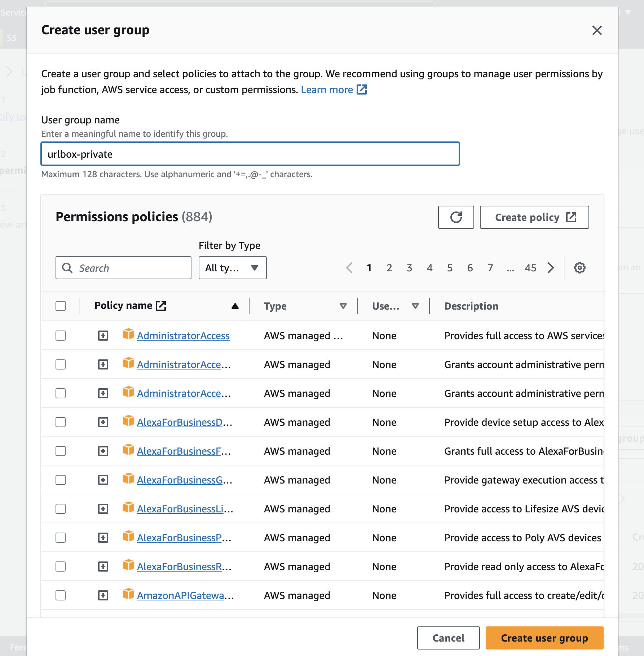Select all policies with header checkbox
Viewport: 644px width, 656px height.
(x=61, y=306)
